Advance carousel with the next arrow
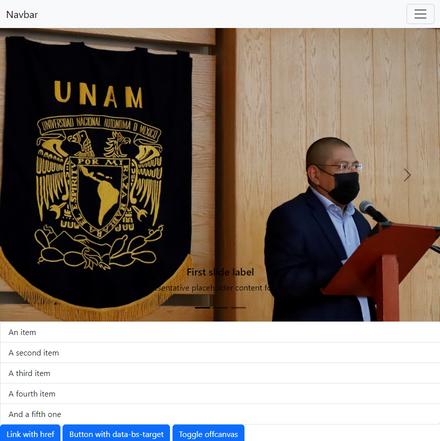This screenshot has height=441, width=440. 407,175
